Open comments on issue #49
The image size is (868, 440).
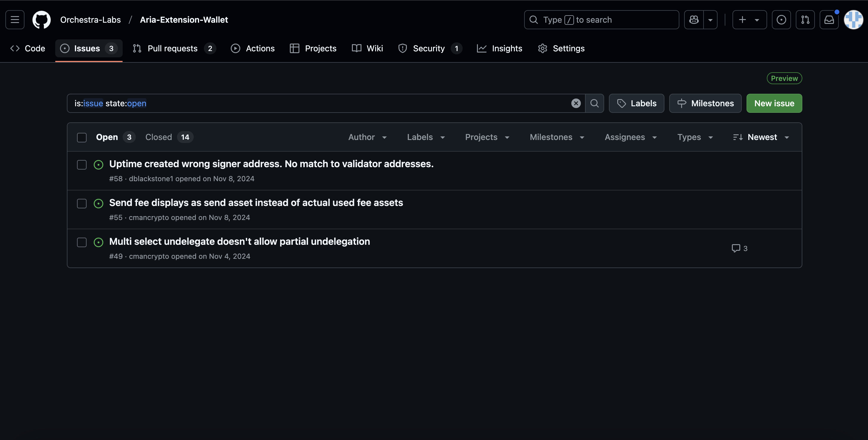[x=739, y=248]
